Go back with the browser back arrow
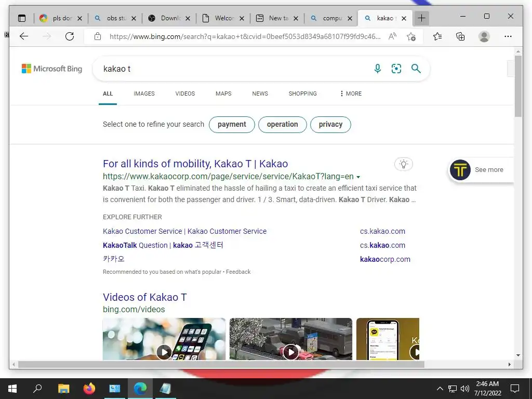This screenshot has height=399, width=532. coord(24,36)
